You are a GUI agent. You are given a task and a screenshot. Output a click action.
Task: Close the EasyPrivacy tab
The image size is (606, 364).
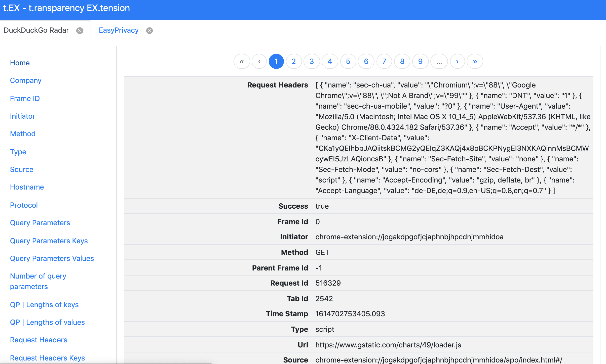[x=149, y=31]
